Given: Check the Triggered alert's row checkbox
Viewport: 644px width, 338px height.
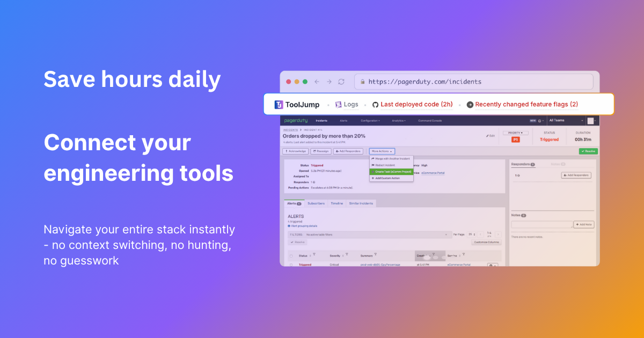Looking at the screenshot, I should tap(291, 264).
